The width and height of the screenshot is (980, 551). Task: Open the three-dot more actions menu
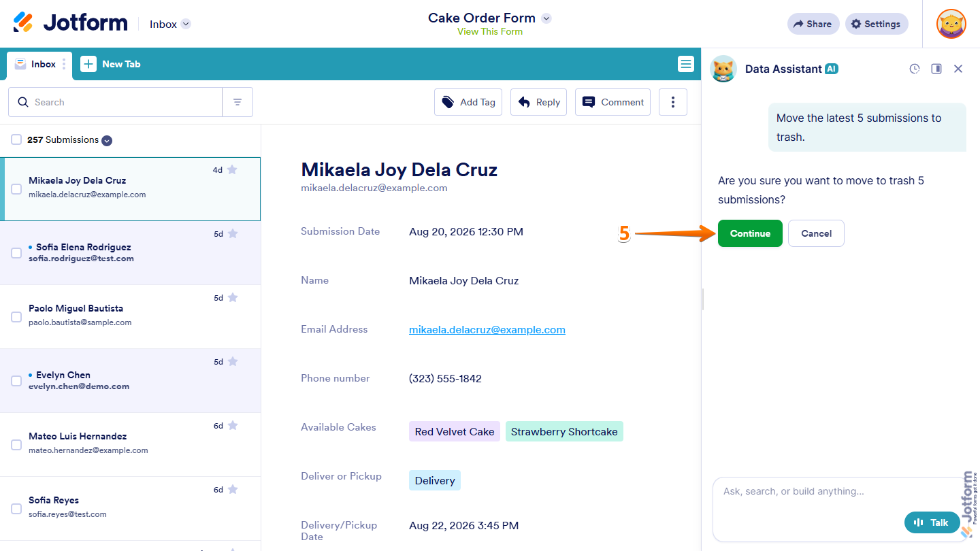[x=673, y=102]
